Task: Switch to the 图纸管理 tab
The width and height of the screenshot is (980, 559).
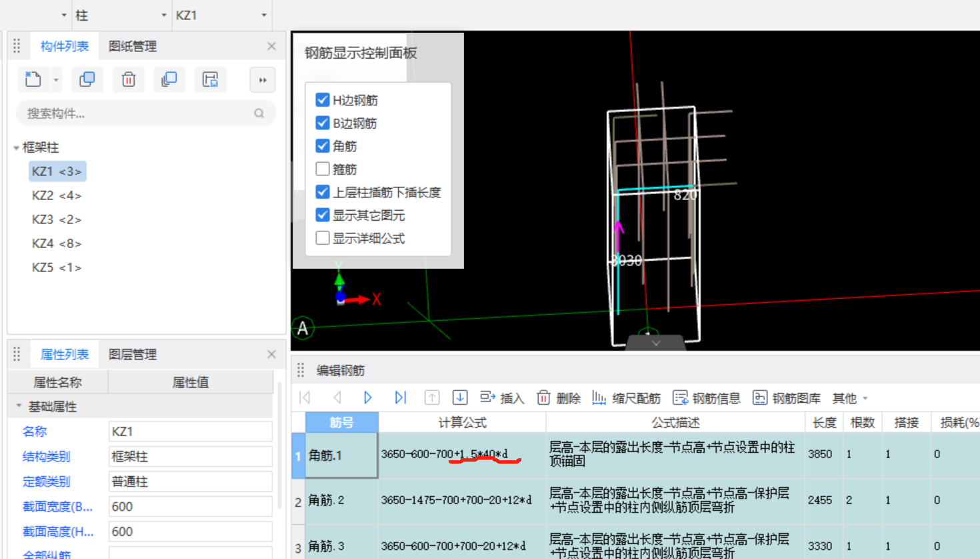Action: pos(133,46)
